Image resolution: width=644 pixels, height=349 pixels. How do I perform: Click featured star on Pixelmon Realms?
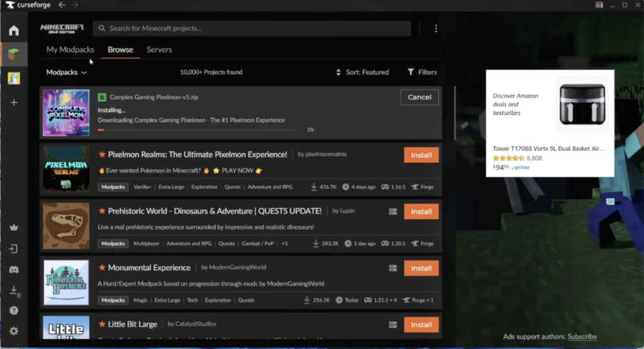point(102,155)
